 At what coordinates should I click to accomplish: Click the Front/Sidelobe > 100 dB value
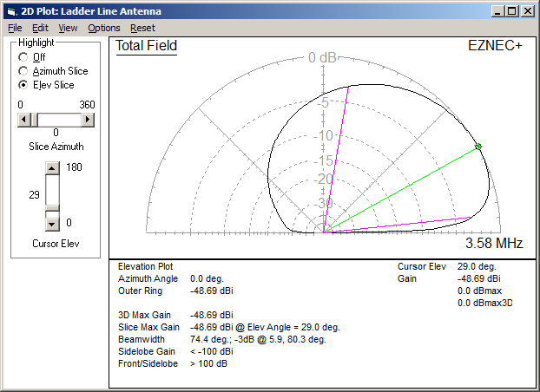(208, 363)
